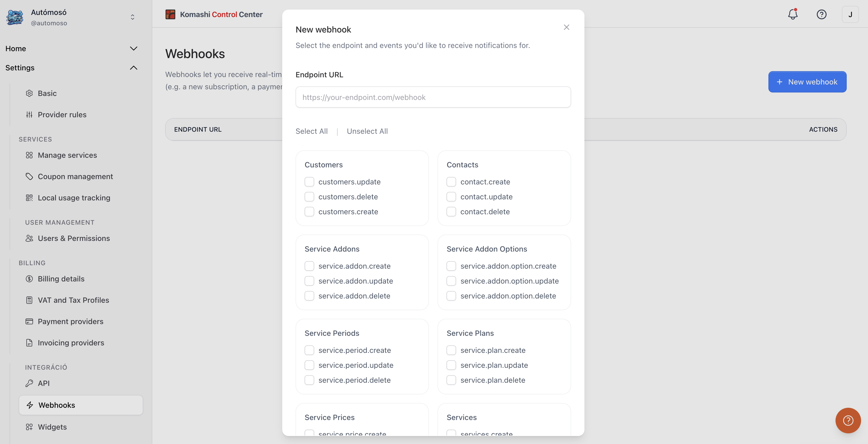Click the ENDPOINT URL column header
The width and height of the screenshot is (868, 444).
click(x=198, y=130)
